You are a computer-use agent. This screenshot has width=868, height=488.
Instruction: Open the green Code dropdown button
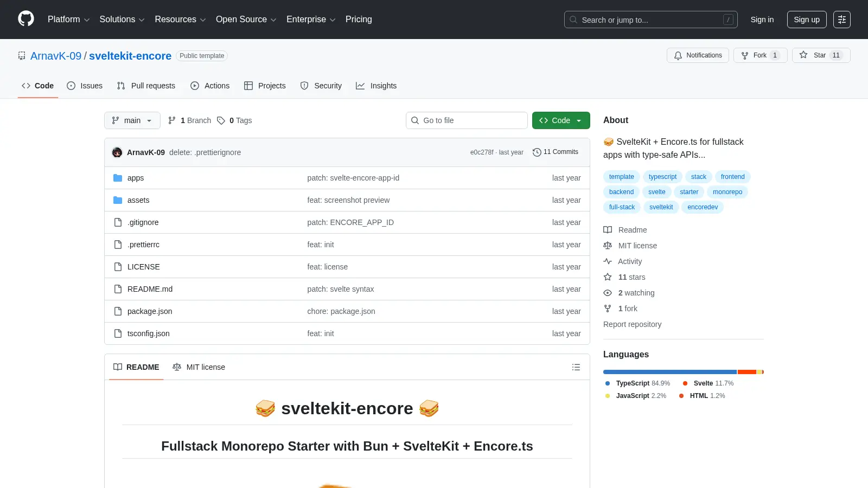coord(561,120)
